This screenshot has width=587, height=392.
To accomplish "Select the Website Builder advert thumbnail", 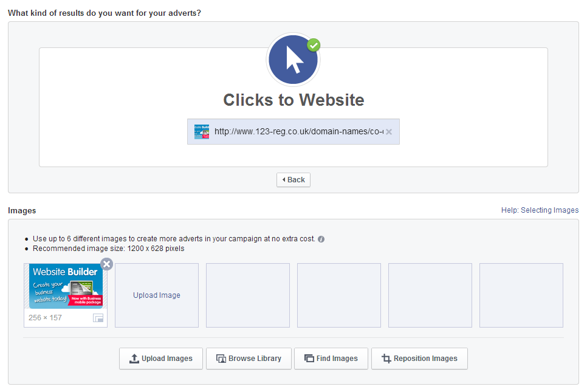I will point(66,286).
